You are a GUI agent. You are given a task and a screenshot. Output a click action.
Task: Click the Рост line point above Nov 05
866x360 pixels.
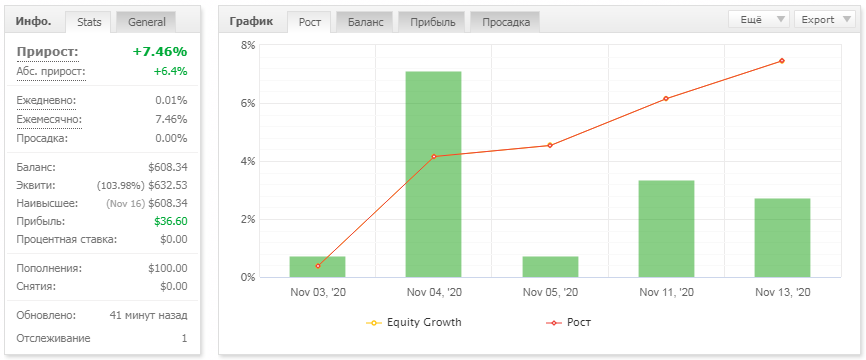[x=550, y=145]
